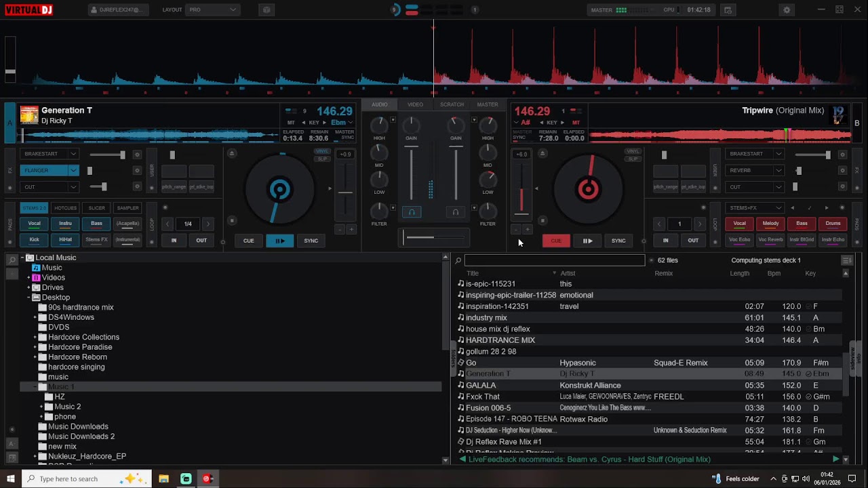
Task: Open CUT effect settings gear on deck A
Action: pyautogui.click(x=137, y=187)
